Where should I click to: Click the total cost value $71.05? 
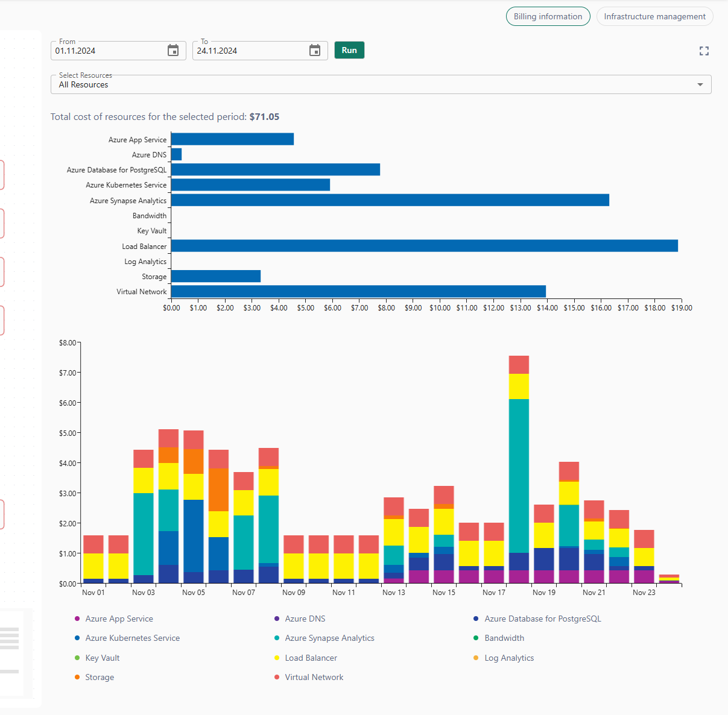click(x=264, y=117)
